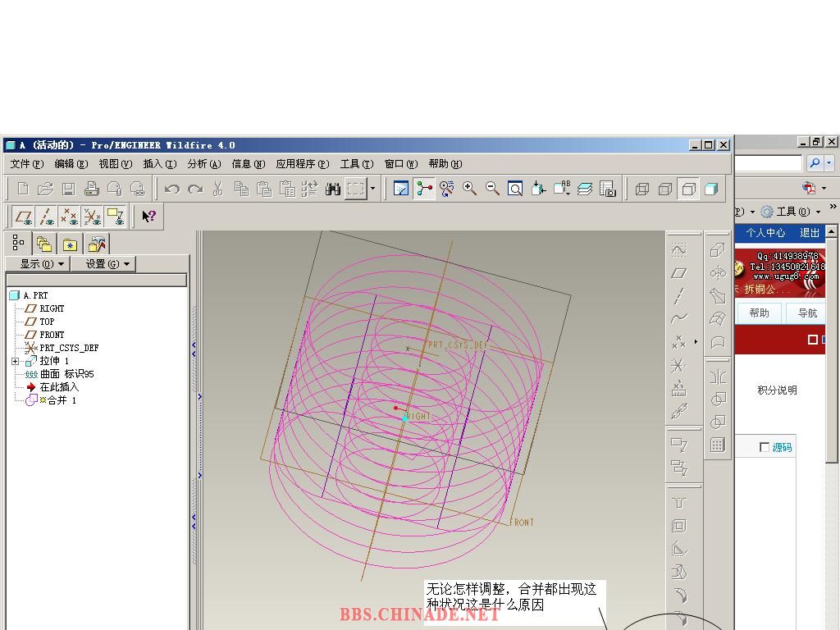Open the 插入 menu
840x630 pixels.
(159, 164)
